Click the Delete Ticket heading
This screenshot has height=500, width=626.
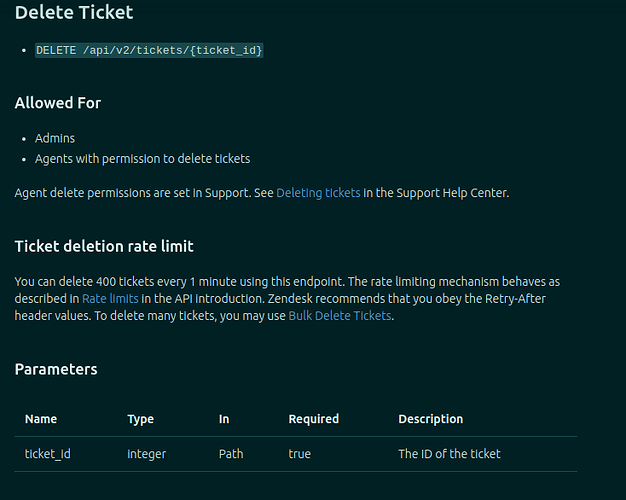(x=74, y=12)
